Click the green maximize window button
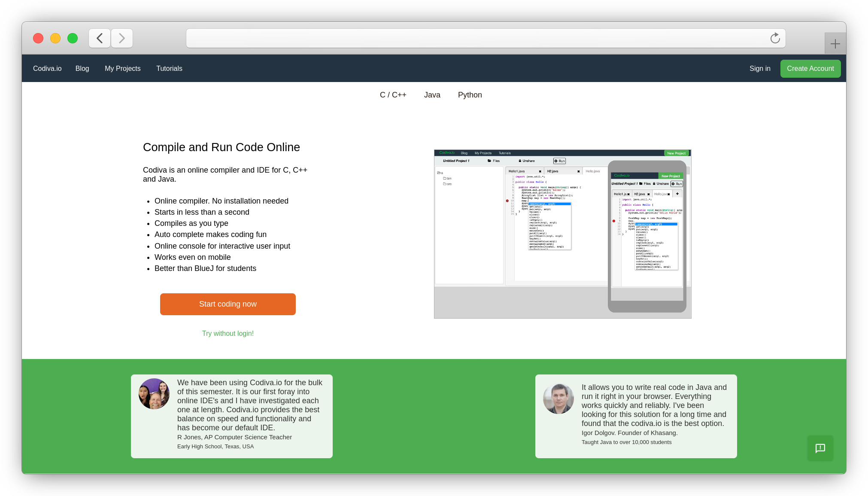 [73, 38]
